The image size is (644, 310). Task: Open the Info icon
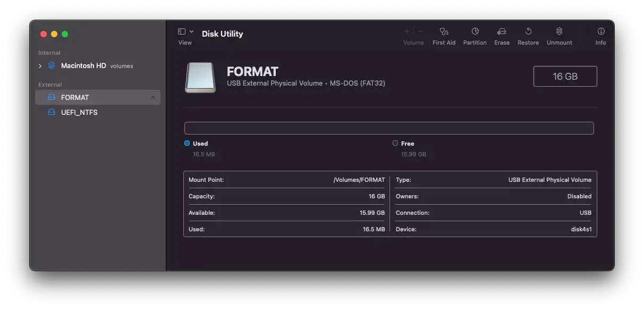coord(601,31)
